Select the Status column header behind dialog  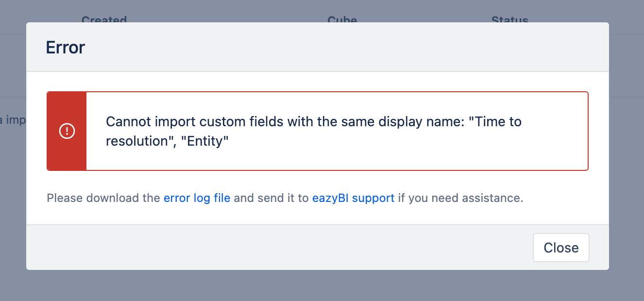coord(509,20)
